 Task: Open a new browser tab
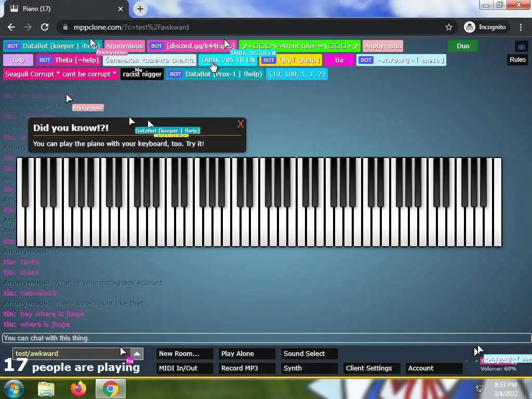140,9
